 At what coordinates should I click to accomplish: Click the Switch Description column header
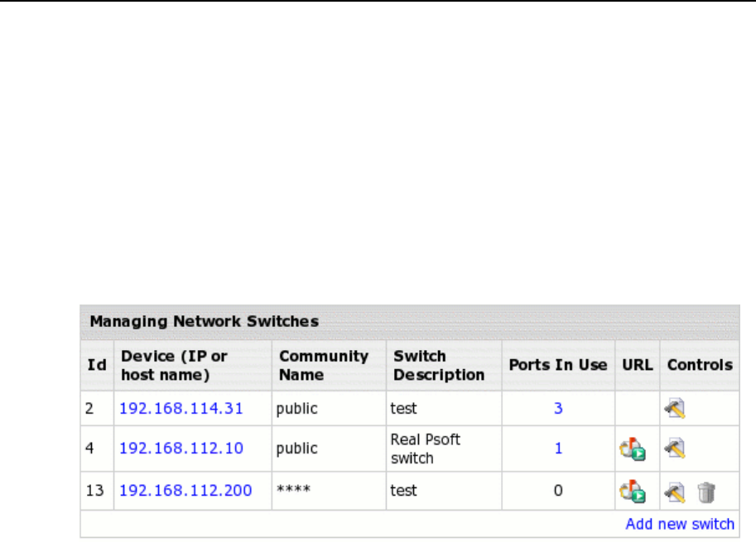pos(439,365)
